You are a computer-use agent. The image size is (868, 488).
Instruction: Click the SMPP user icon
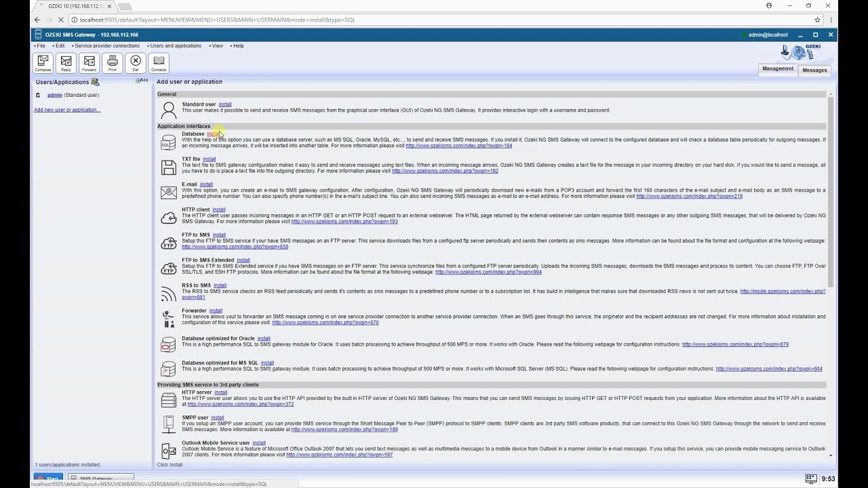pyautogui.click(x=168, y=425)
